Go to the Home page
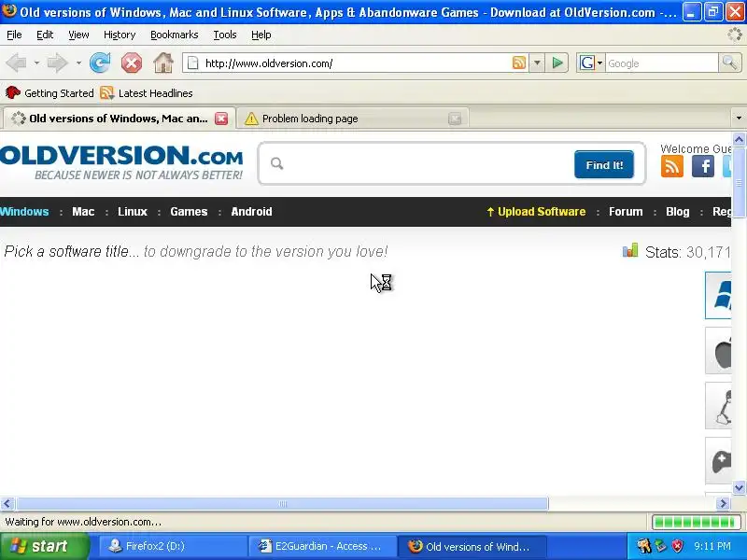 coord(163,63)
